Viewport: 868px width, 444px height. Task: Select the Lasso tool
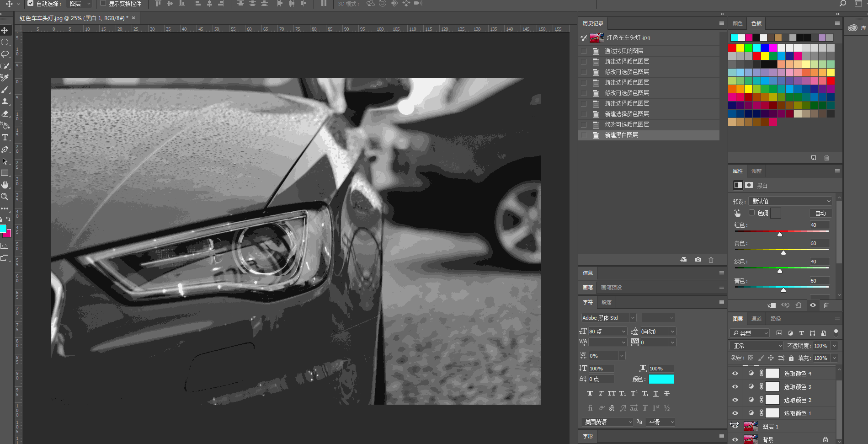(5, 54)
